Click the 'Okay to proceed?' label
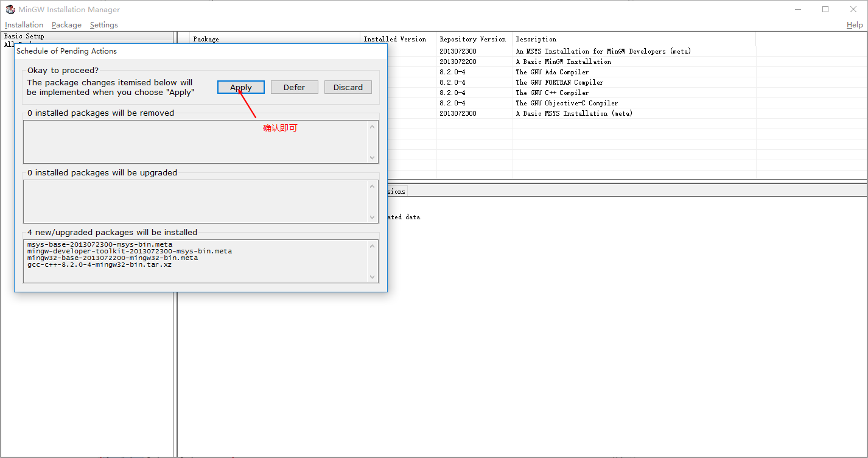The width and height of the screenshot is (868, 458). pos(63,71)
